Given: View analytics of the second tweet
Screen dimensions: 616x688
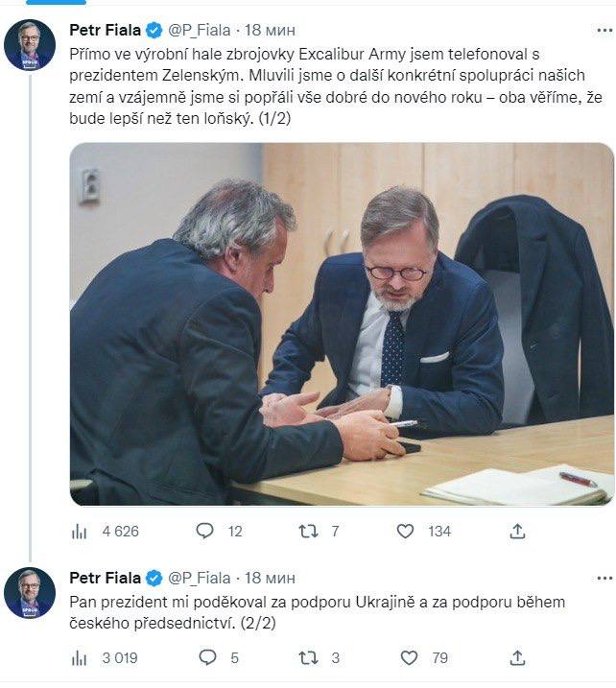Looking at the screenshot, I should [80, 657].
